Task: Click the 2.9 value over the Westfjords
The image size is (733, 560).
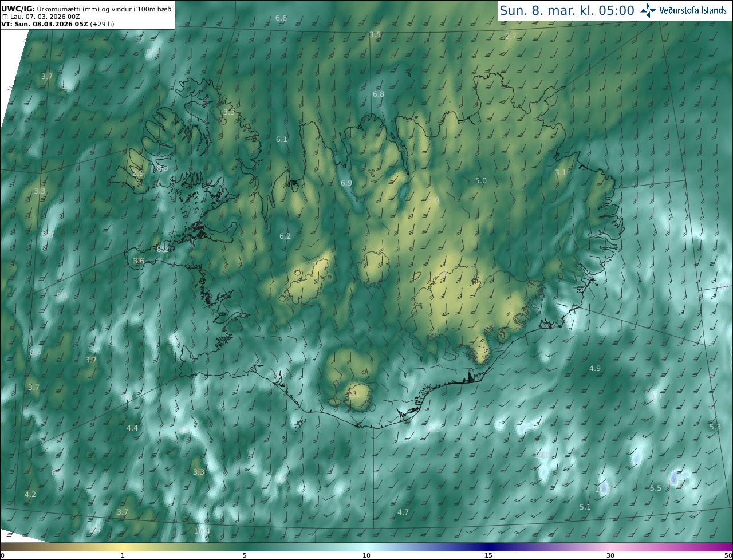Action: [x=138, y=173]
